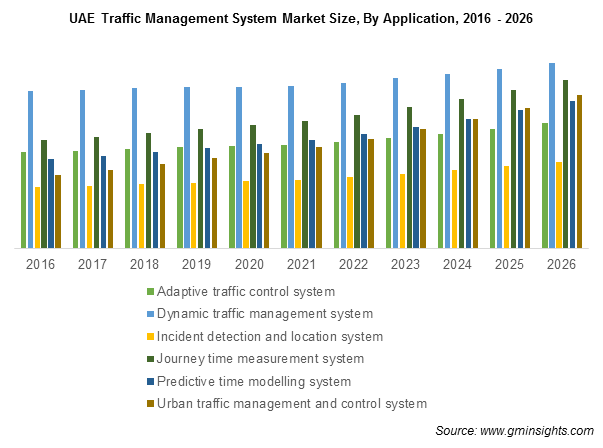Click the brown Urban traffic management legend swatch

[x=150, y=404]
